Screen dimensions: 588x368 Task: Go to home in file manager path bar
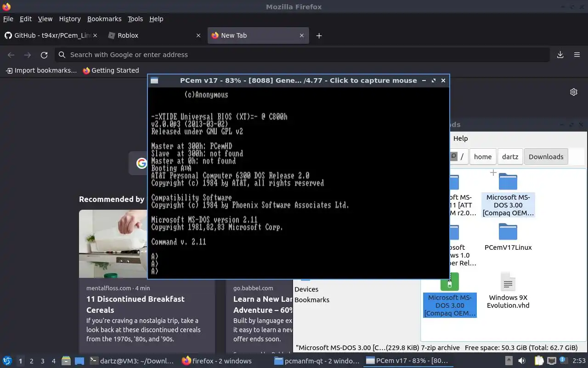(483, 156)
